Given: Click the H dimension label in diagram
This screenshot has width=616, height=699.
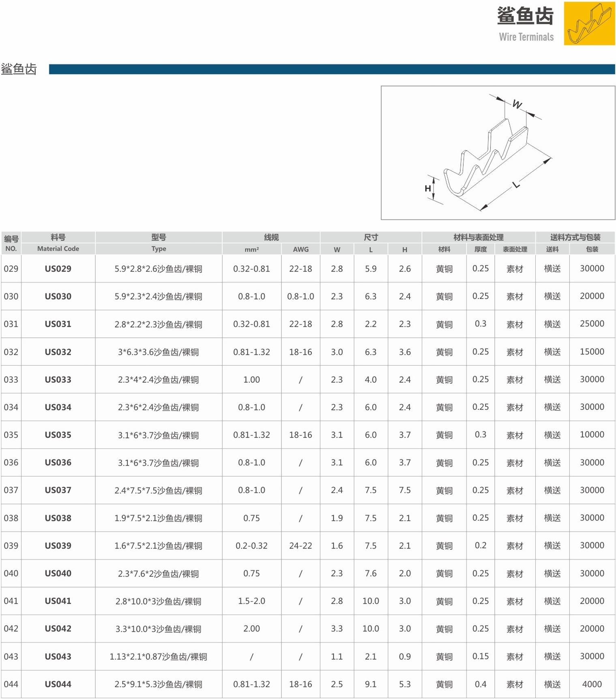Looking at the screenshot, I should click(x=427, y=189).
